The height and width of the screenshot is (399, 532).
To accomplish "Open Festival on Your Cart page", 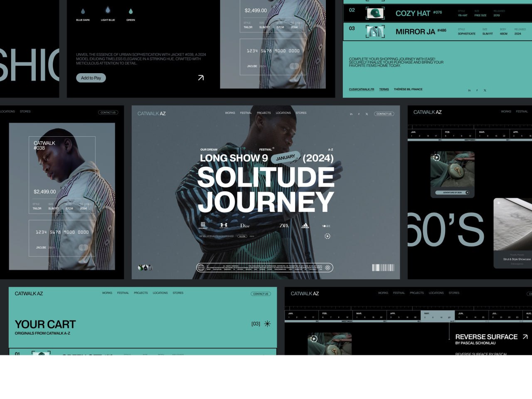I will [x=123, y=293].
